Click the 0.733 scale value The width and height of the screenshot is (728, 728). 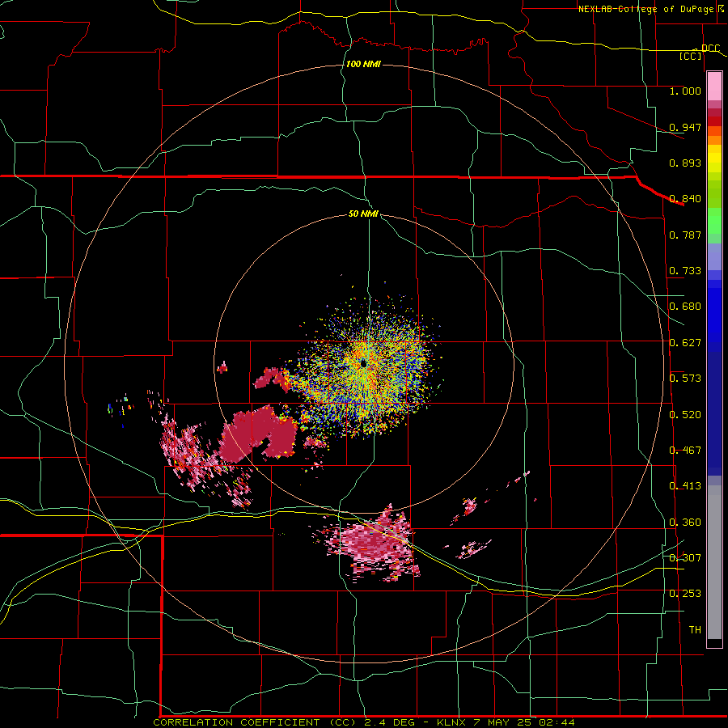tap(685, 271)
